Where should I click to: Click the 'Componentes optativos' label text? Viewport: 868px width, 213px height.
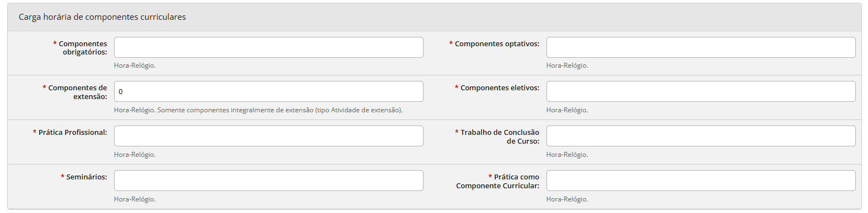tap(497, 43)
